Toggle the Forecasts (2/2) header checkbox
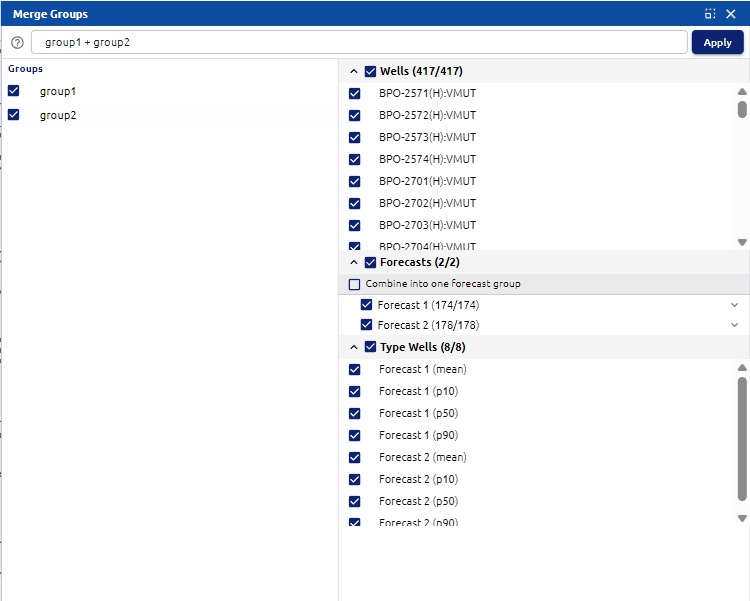Screen dimensions: 750x601 click(x=370, y=262)
